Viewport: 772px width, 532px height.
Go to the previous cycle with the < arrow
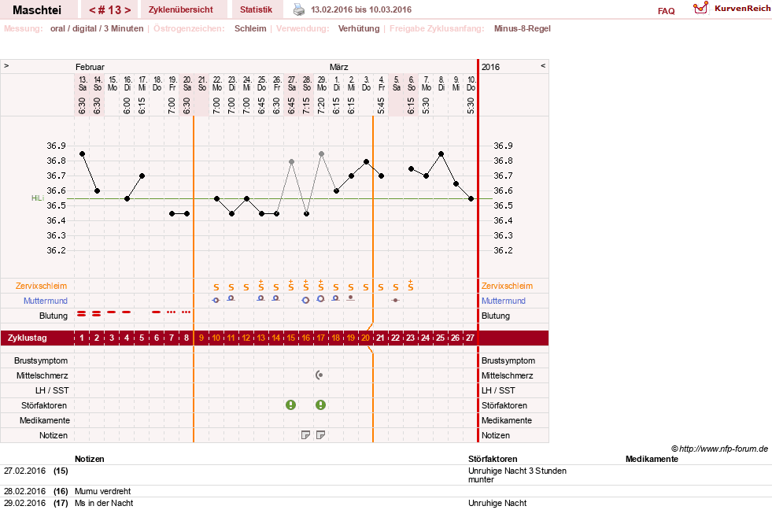(x=92, y=10)
